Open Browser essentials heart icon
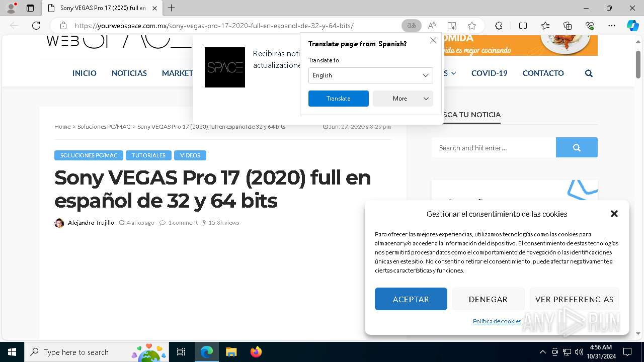Viewport: 644px width, 362px height. pos(590,26)
